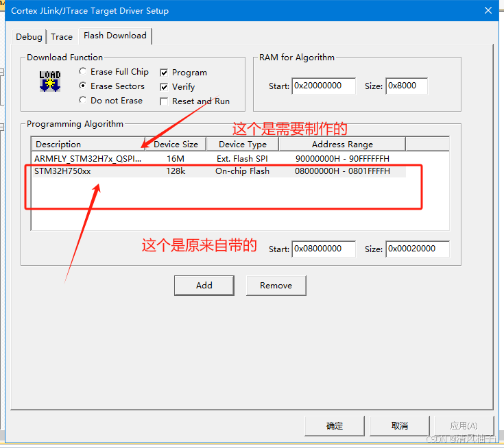Click the Remove button
The height and width of the screenshot is (448, 504).
pos(276,286)
